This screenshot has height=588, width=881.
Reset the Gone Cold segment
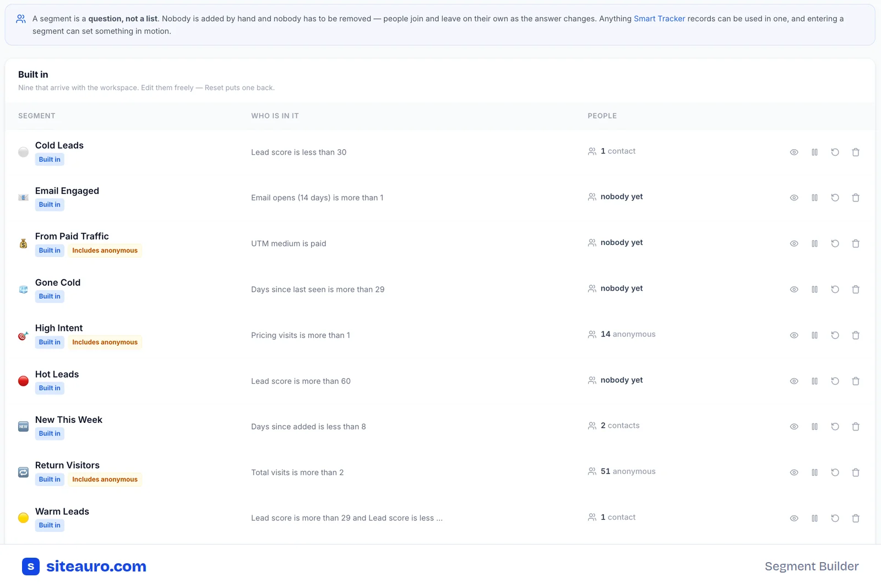coord(835,289)
